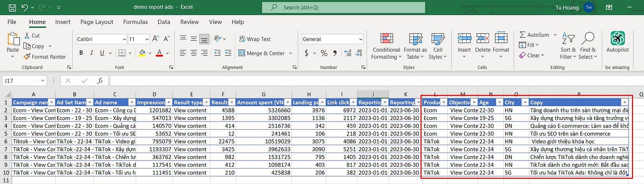Click Decrease Decimal icon
The width and height of the screenshot is (644, 184).
point(359,53)
